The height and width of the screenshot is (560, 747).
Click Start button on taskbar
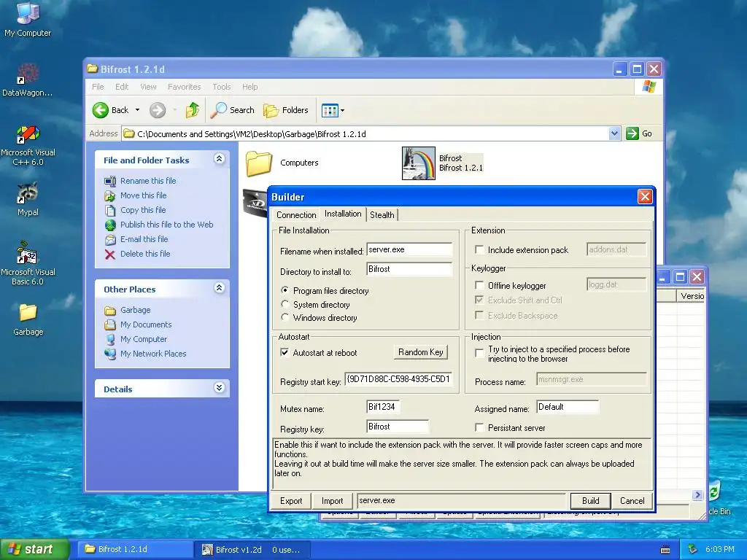tap(35, 549)
